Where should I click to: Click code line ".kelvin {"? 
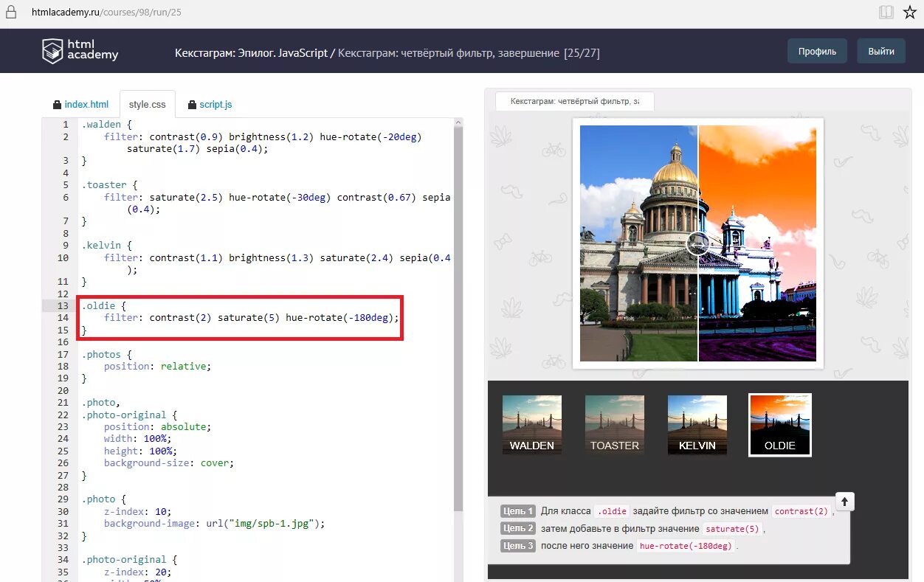[x=107, y=246]
